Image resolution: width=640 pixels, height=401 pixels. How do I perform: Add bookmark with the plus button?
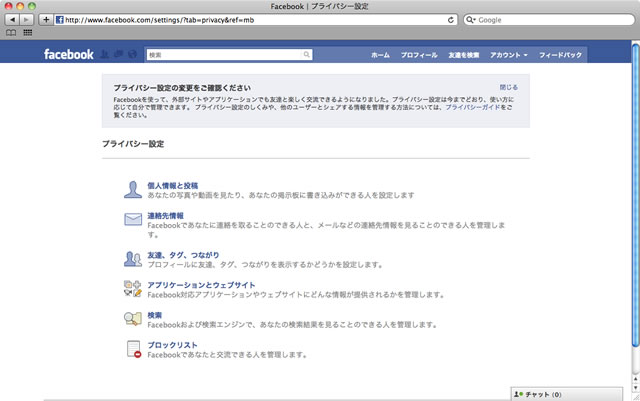tap(46, 20)
